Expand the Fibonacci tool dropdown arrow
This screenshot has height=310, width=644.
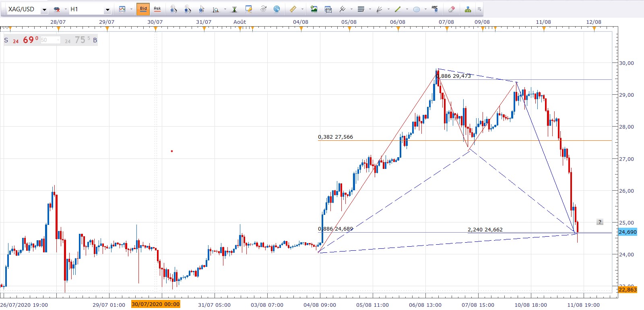tap(370, 9)
